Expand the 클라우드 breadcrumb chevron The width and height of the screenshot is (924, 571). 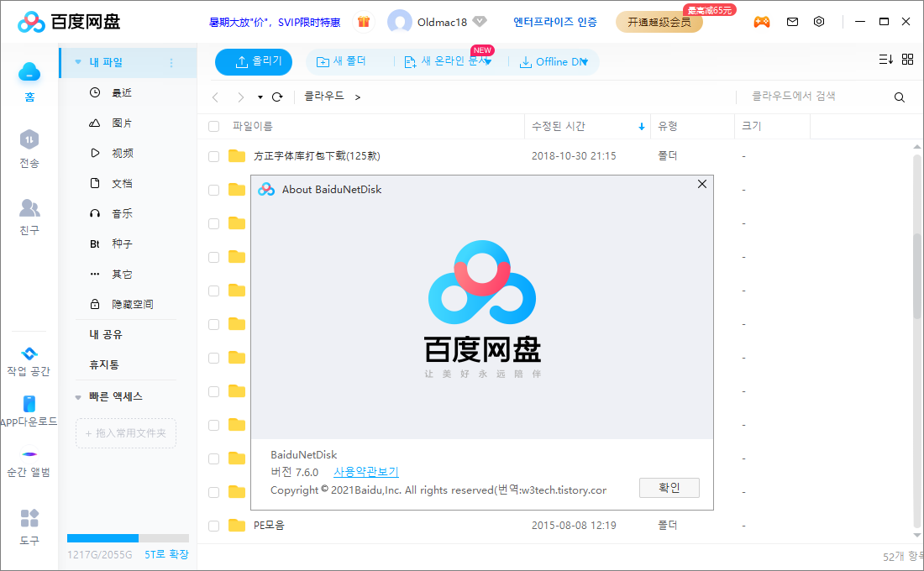coord(358,97)
